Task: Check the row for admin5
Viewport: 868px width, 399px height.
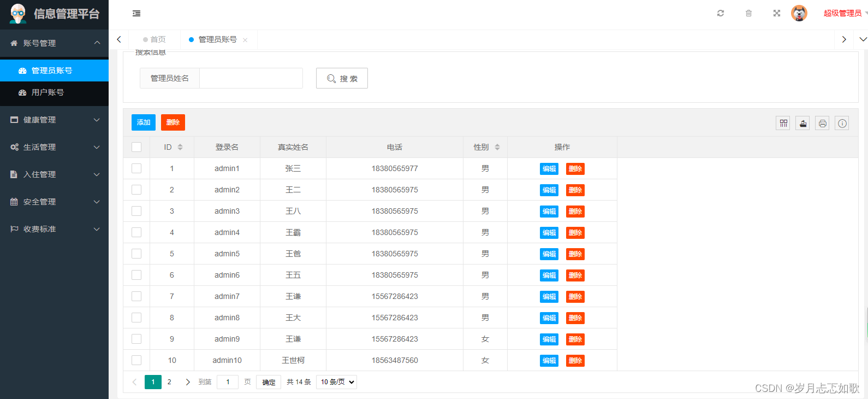Action: pyautogui.click(x=136, y=254)
